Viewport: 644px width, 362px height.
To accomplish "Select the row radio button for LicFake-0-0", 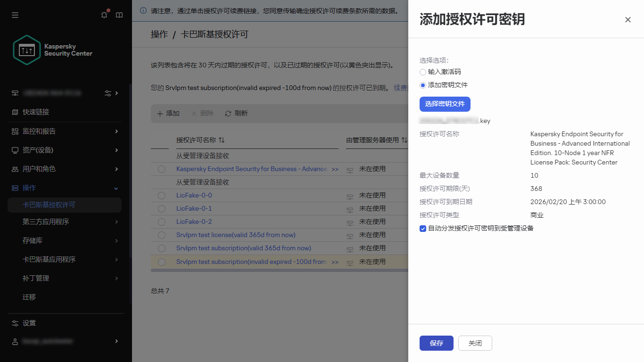I will pyautogui.click(x=162, y=195).
